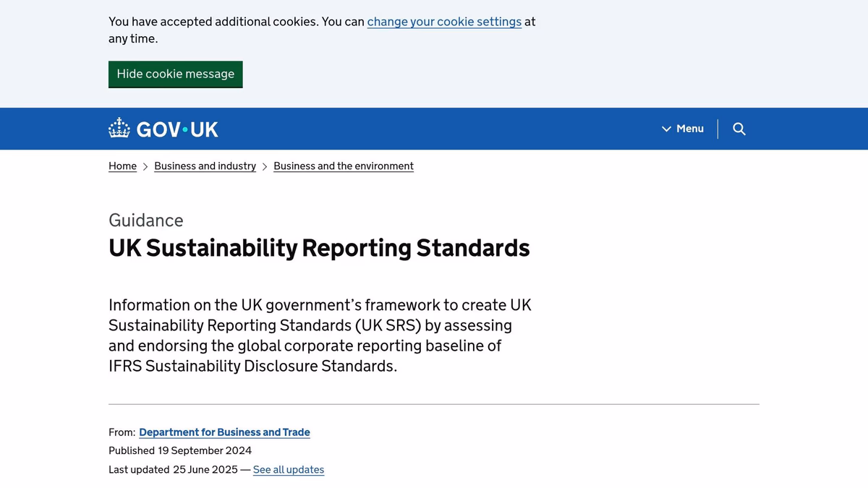Open the change your cookie settings link
Image resolution: width=868 pixels, height=488 pixels.
coord(444,22)
